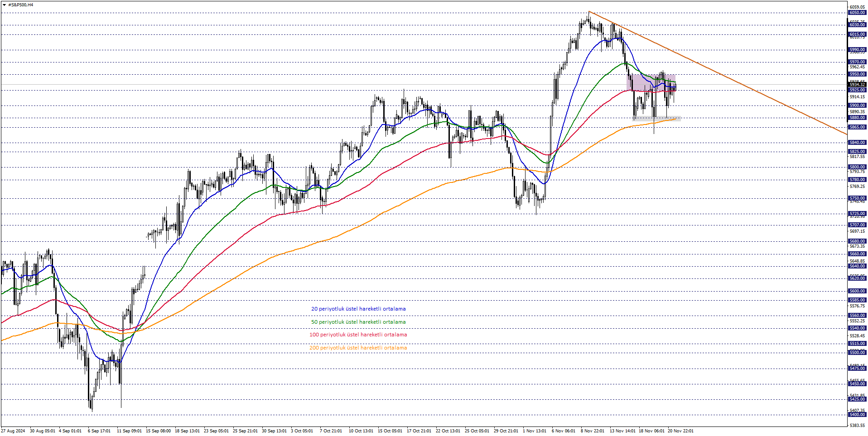Select the 5400.00 level price label
The image size is (868, 436).
(857, 415)
